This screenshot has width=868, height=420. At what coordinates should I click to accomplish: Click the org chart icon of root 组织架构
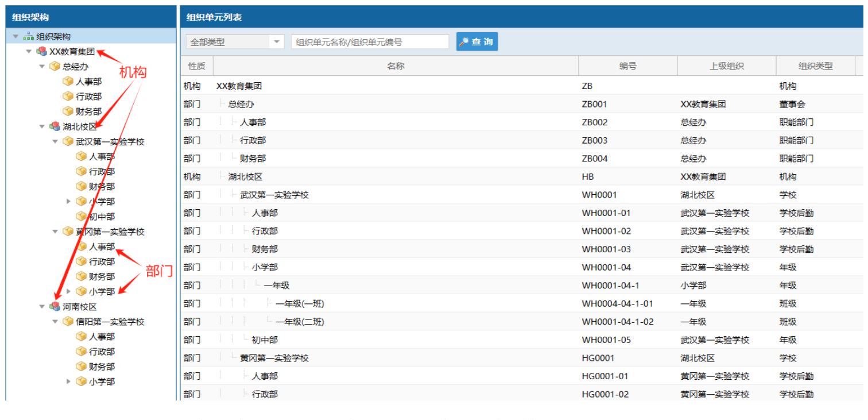[x=28, y=36]
